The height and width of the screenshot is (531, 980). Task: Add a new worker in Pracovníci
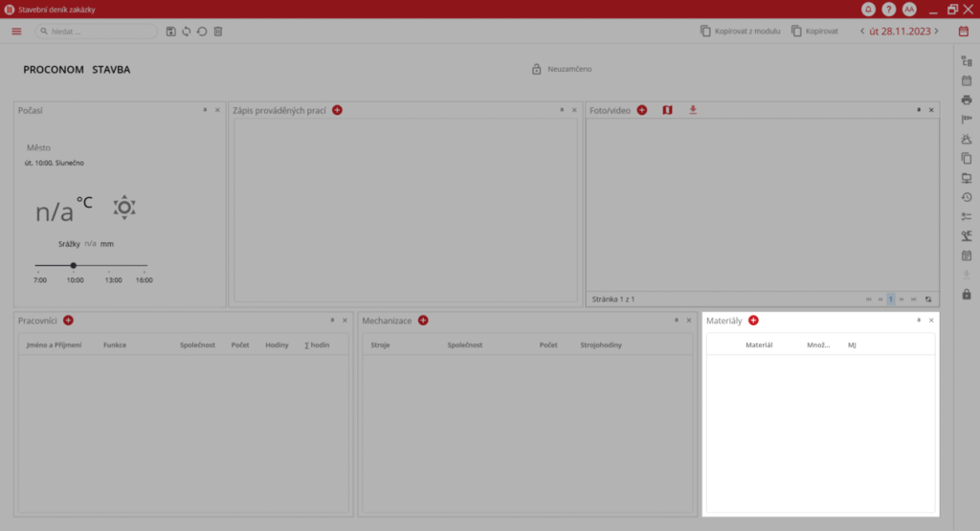(68, 321)
